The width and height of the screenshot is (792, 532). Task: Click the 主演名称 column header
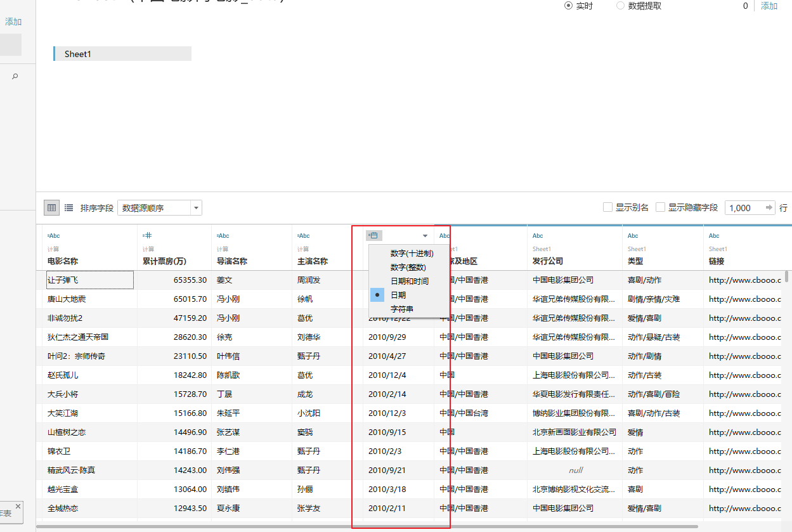pos(313,261)
